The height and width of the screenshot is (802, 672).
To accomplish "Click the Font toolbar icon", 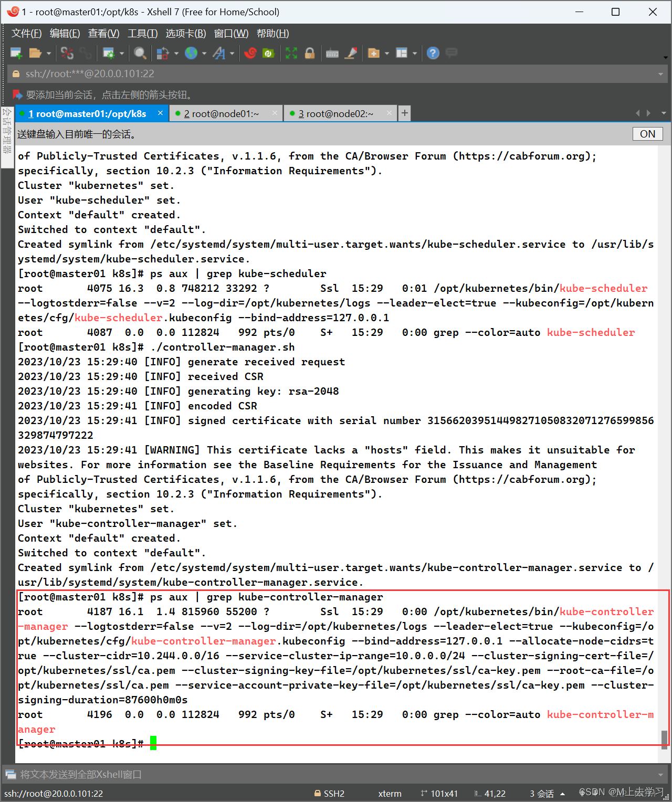I will pyautogui.click(x=219, y=53).
